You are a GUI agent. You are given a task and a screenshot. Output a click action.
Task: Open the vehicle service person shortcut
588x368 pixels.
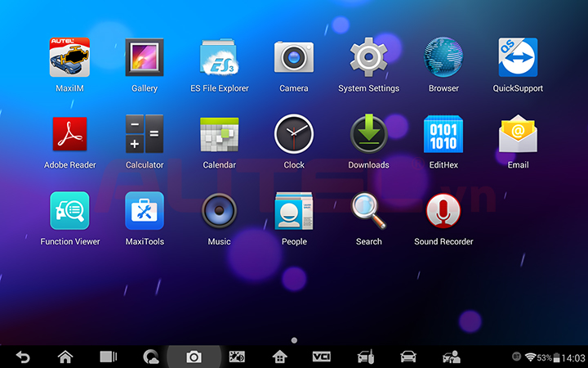(452, 357)
